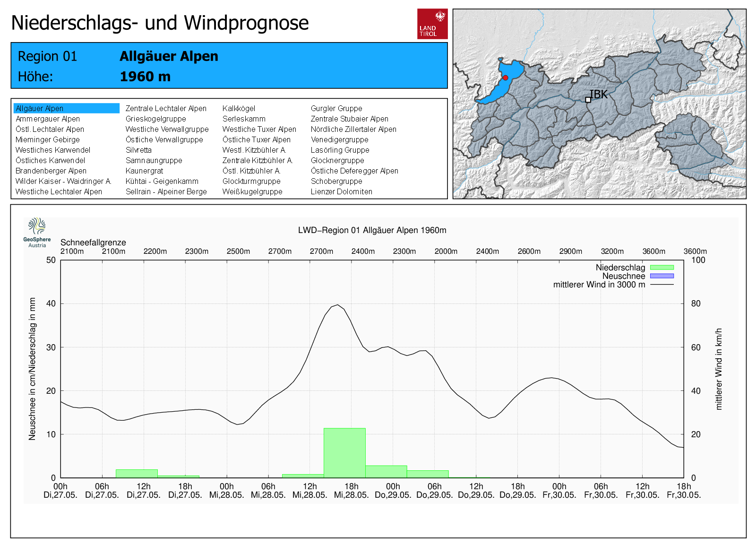Click the Niederschlags- und Windprognose heading
Screen dimensions: 756x545
160,23
